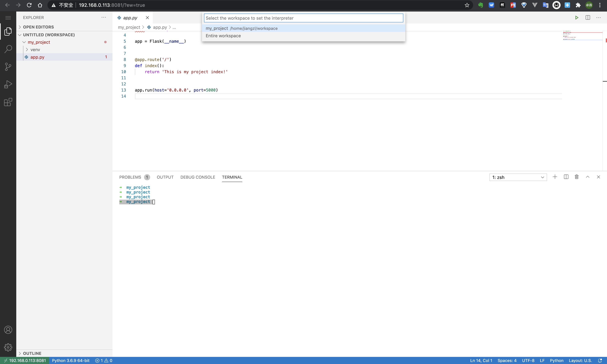Click the app.run line 13 in editor
The width and height of the screenshot is (607, 364).
[176, 90]
